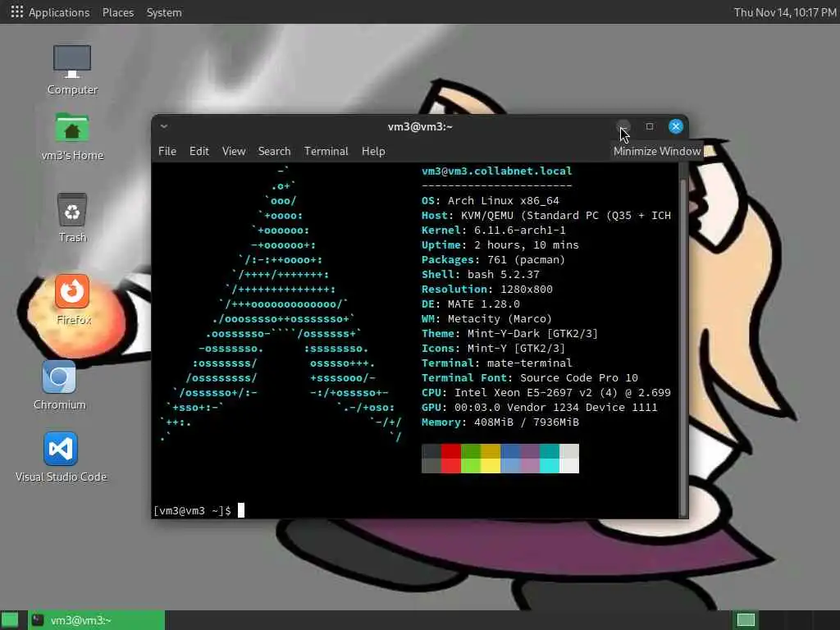Click the Uptime: 2 hours, 10 mins line

(500, 244)
